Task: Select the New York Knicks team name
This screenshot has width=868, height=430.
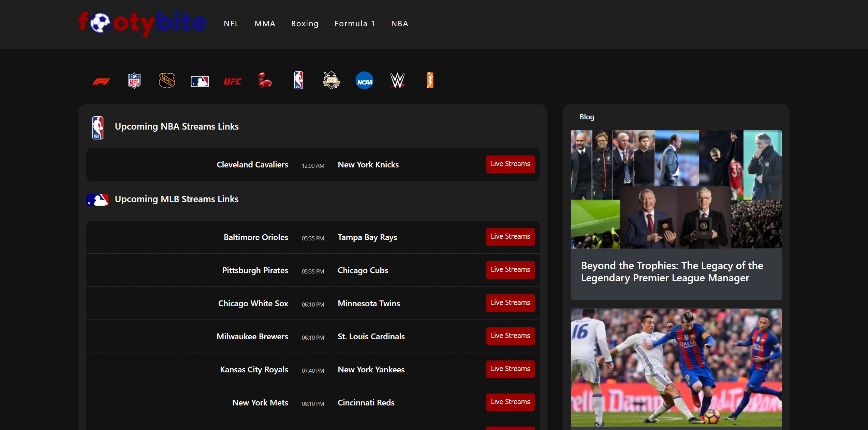Action: (x=368, y=165)
